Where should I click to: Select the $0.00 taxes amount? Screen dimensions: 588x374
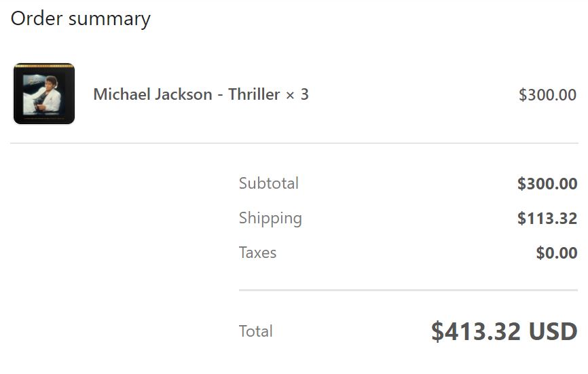(557, 253)
